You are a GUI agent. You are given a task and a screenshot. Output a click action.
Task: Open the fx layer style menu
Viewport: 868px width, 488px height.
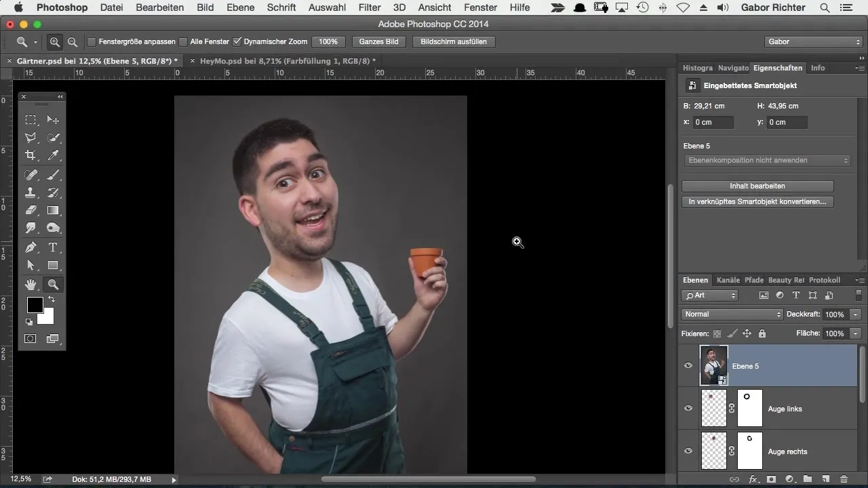[753, 479]
